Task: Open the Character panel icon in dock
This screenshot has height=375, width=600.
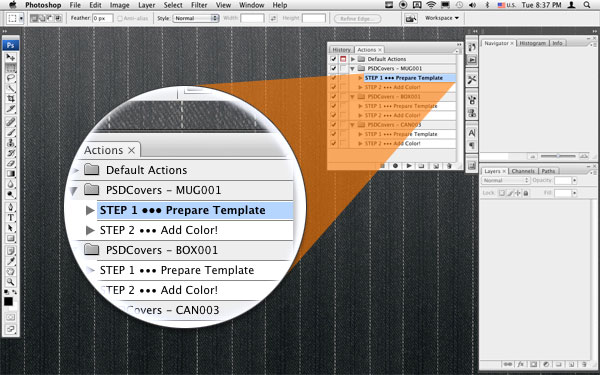Action: click(472, 133)
